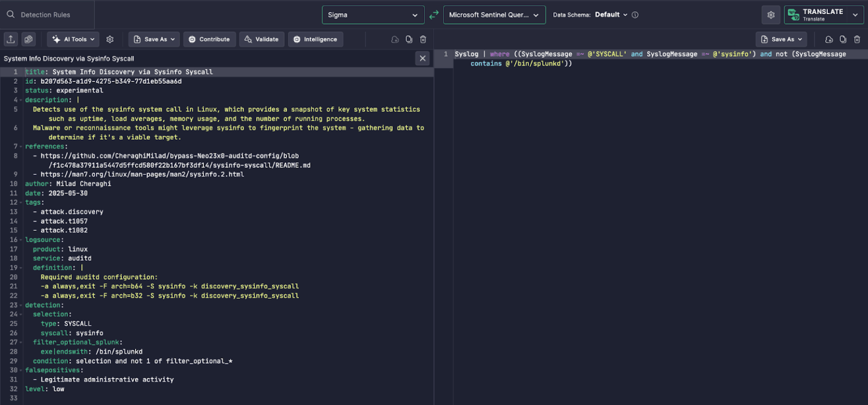Image resolution: width=868 pixels, height=405 pixels.
Task: Open the Sigma source language dropdown
Action: point(373,15)
